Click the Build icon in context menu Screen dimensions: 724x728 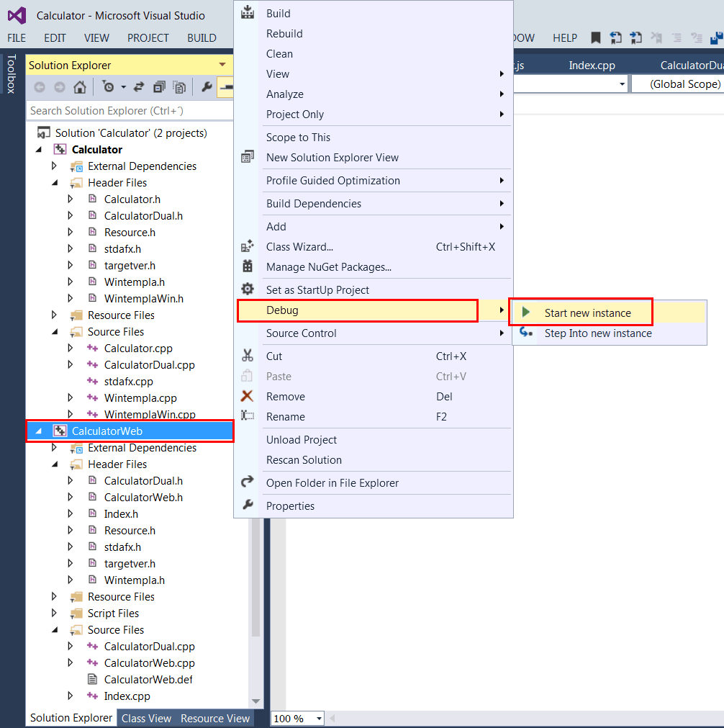[248, 12]
